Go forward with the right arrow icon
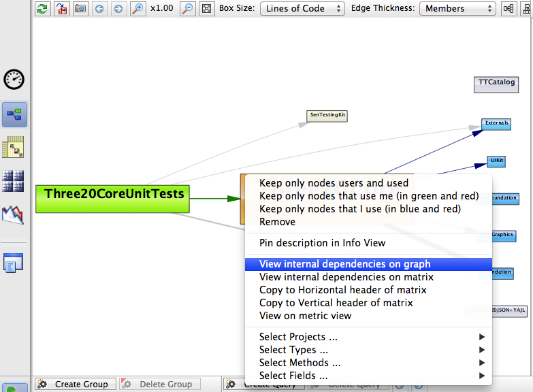This screenshot has height=392, width=533. point(118,8)
